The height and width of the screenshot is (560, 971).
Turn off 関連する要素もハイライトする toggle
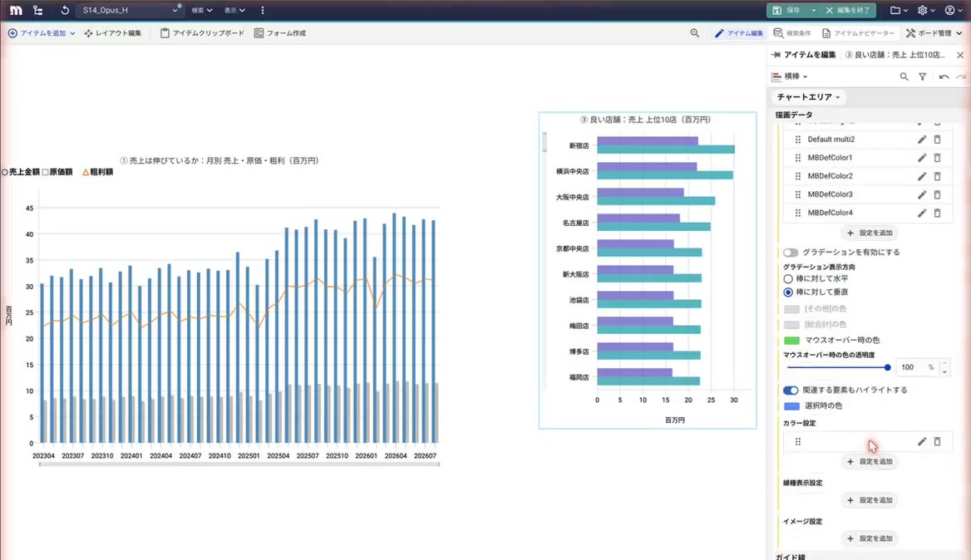point(790,391)
